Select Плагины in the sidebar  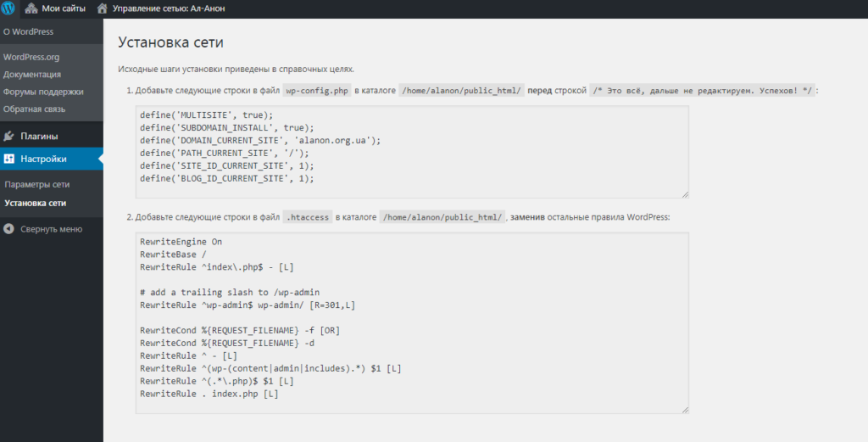[52, 137]
